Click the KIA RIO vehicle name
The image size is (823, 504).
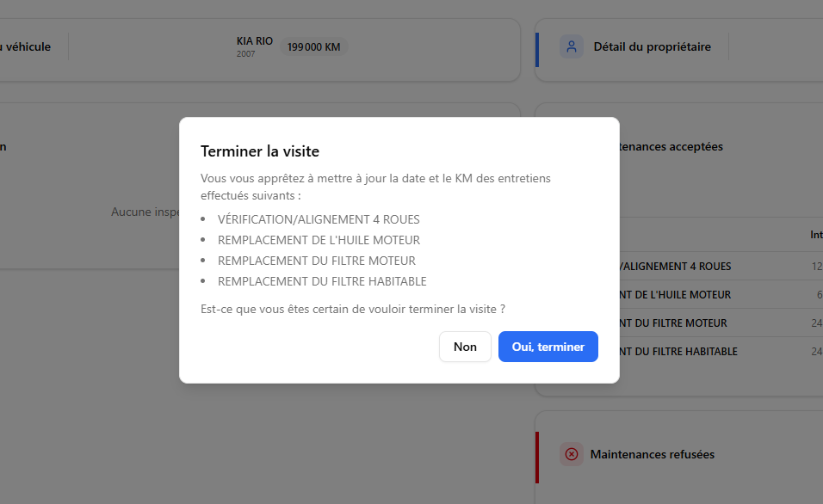point(255,40)
